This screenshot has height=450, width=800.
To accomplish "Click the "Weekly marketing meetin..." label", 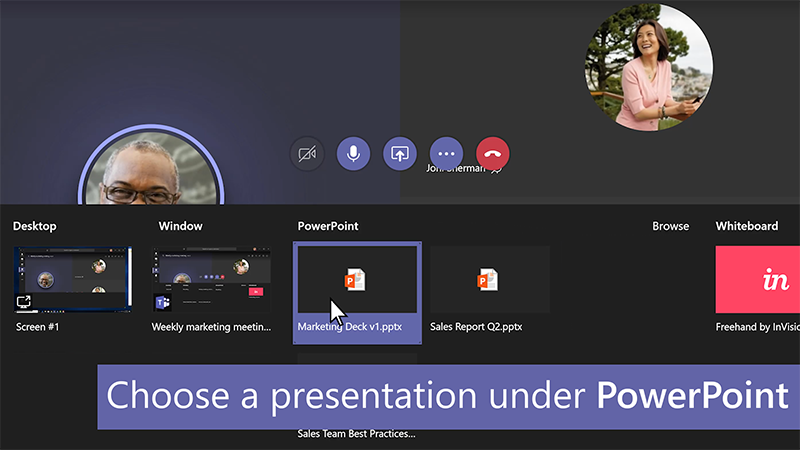I will tap(211, 327).
